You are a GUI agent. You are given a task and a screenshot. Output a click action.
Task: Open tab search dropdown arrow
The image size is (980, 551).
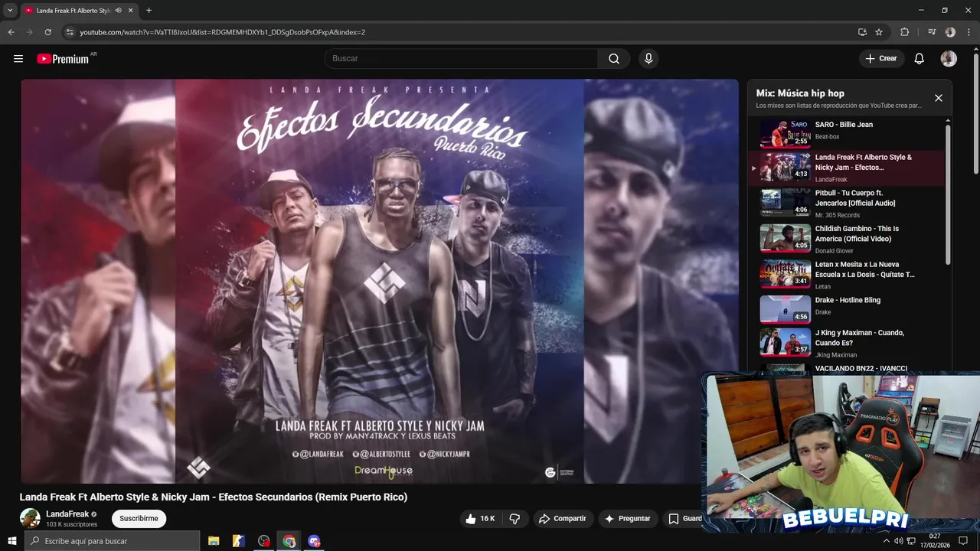10,11
